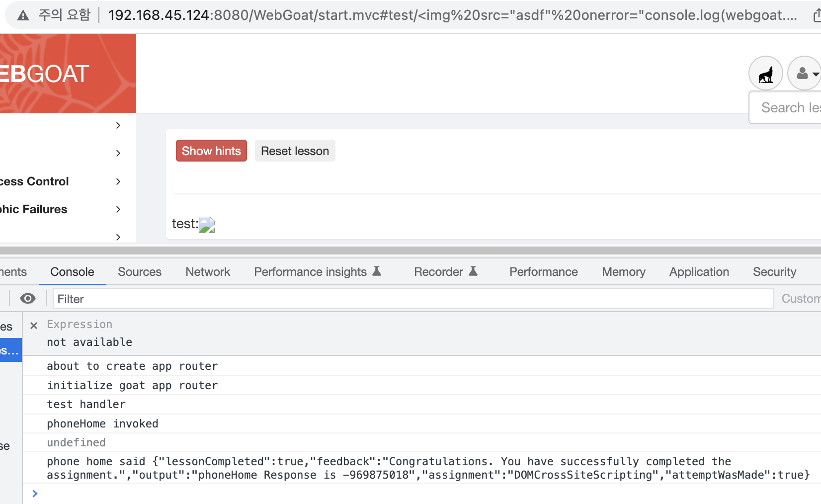
Task: Switch to the Sources tab
Action: tap(140, 272)
